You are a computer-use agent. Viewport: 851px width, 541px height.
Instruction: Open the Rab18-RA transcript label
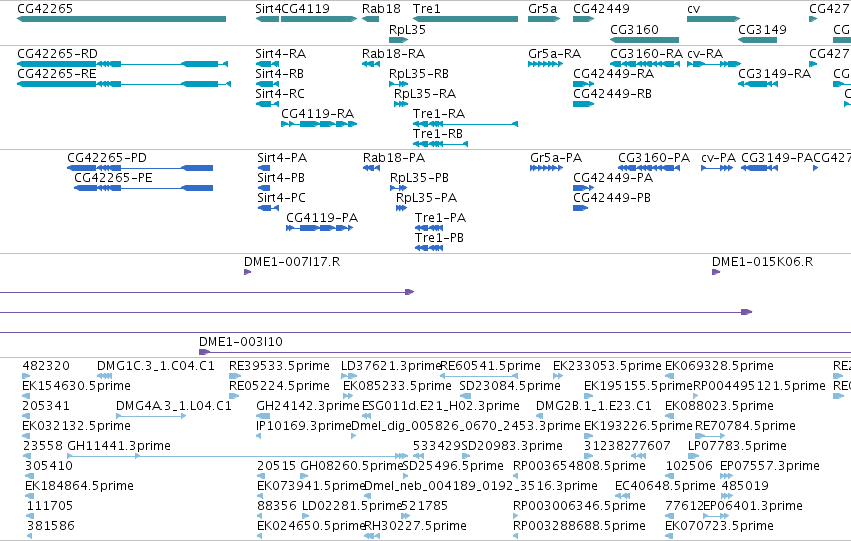click(x=393, y=54)
